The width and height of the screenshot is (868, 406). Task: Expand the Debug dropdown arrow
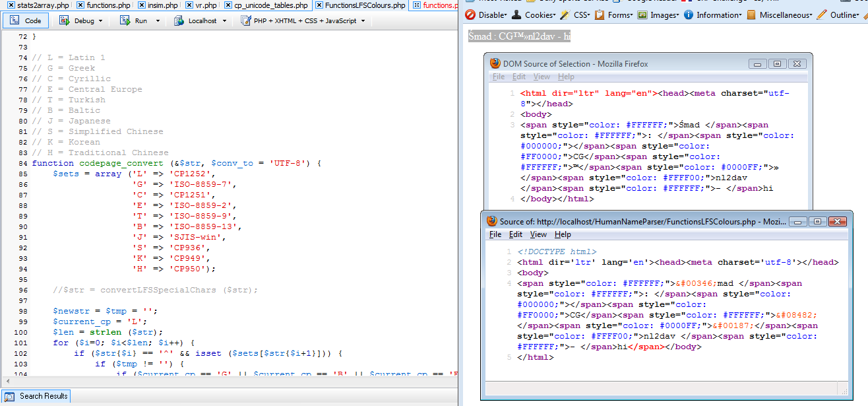click(x=100, y=21)
